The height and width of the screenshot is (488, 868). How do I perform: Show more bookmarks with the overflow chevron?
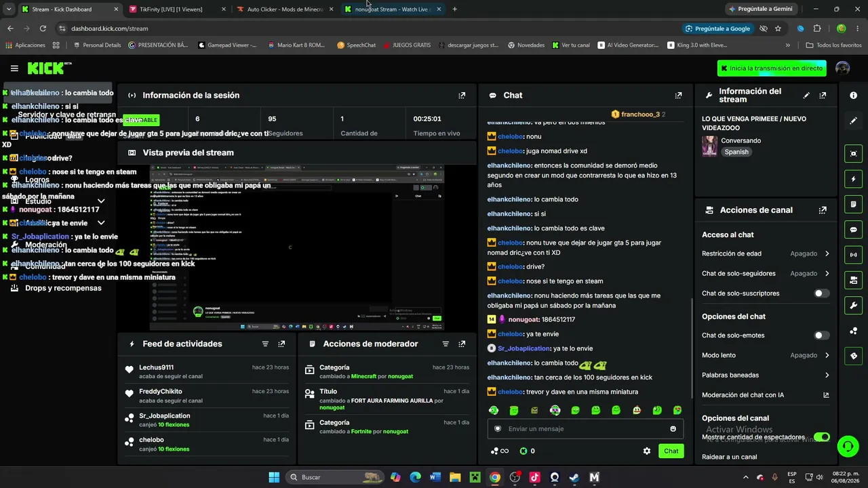[787, 45]
